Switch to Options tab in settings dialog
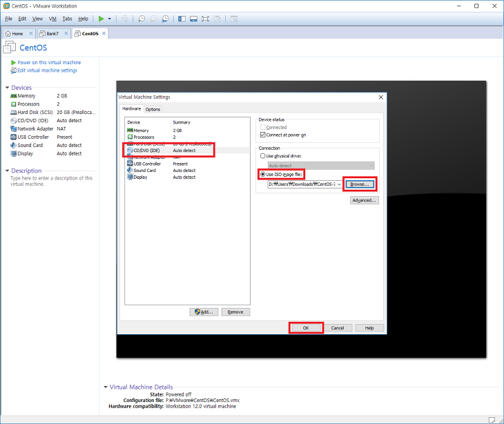This screenshot has height=424, width=504. [x=153, y=109]
